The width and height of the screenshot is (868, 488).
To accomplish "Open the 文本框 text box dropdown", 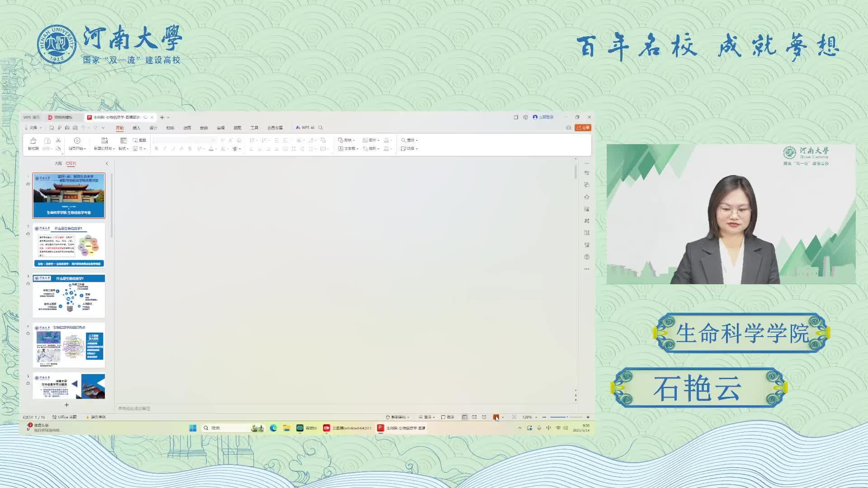I will pyautogui.click(x=348, y=149).
